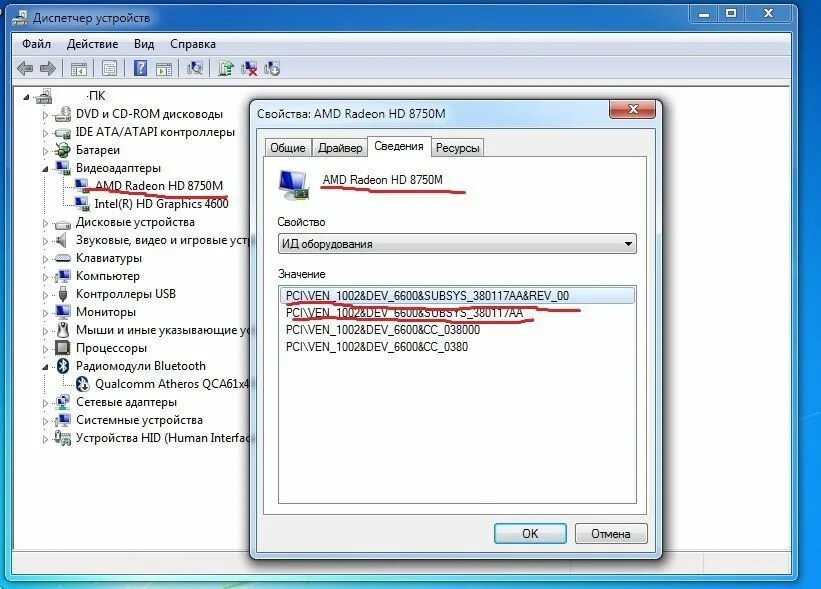Select Звуковые, видео и игровые устройства
Screen dimensions: 821x589
pos(163,240)
